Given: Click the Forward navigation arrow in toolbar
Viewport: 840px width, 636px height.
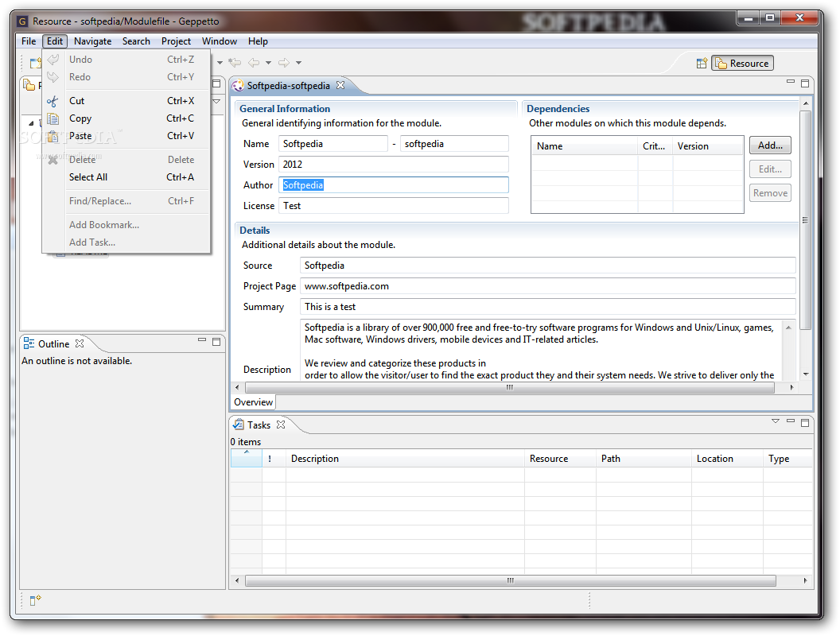Looking at the screenshot, I should tap(284, 63).
